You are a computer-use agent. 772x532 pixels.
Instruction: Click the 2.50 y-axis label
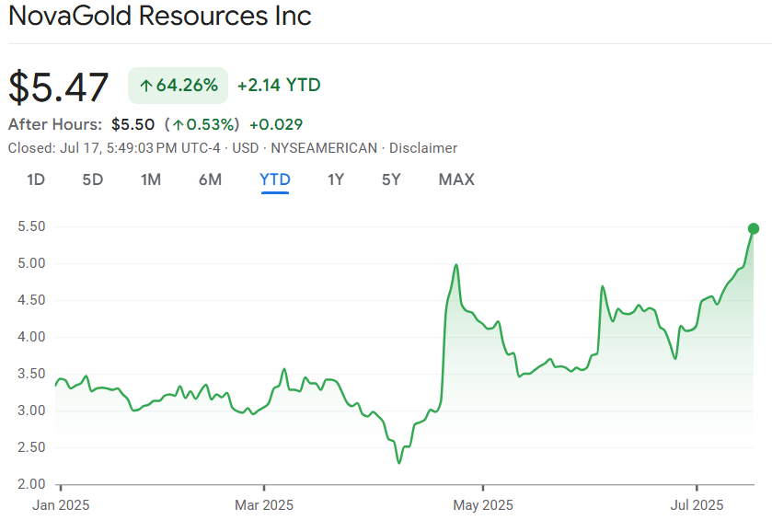tap(31, 447)
